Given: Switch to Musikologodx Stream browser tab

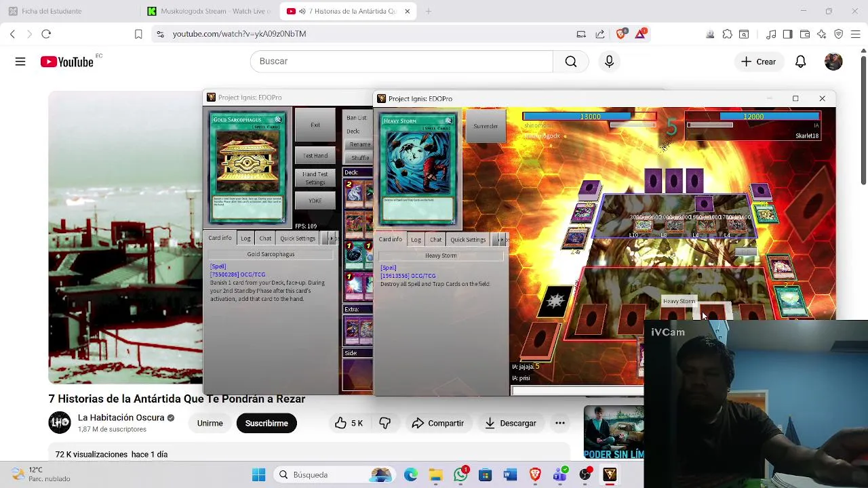Looking at the screenshot, I should click(x=208, y=12).
